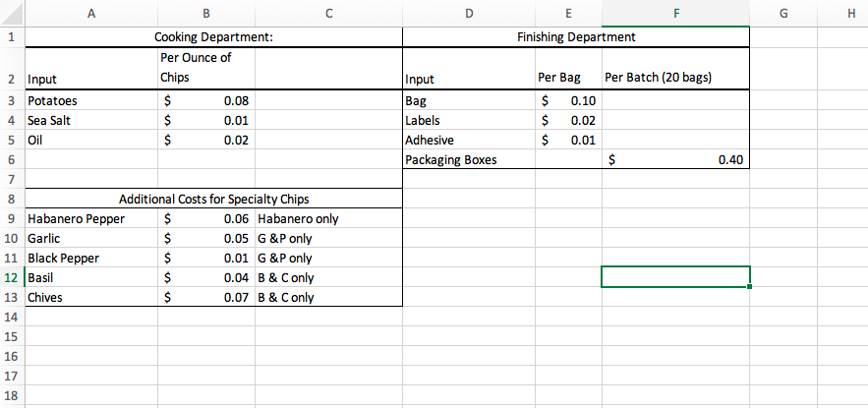Image resolution: width=868 pixels, height=408 pixels.
Task: Click 'Additional Costs for Specialty Chips' heading
Action: [213, 199]
